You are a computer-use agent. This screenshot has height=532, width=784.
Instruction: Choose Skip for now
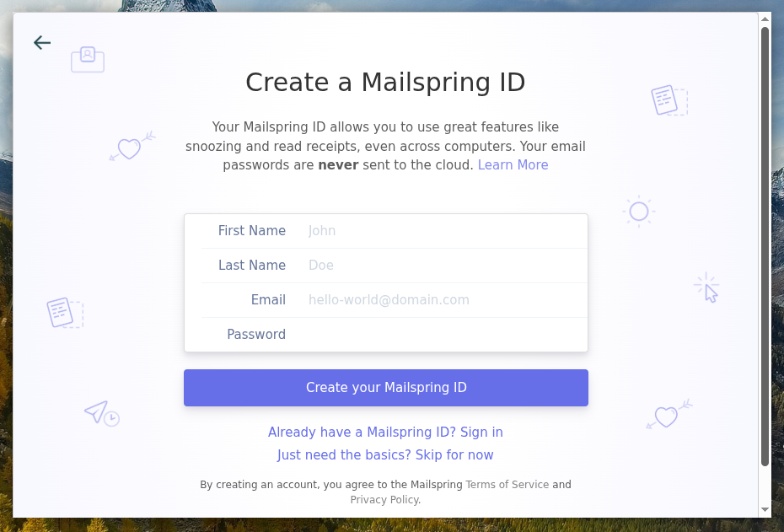pos(385,454)
